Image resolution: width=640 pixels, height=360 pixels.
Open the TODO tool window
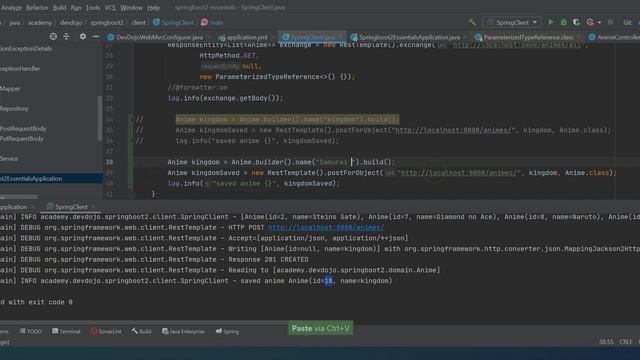[x=31, y=331]
